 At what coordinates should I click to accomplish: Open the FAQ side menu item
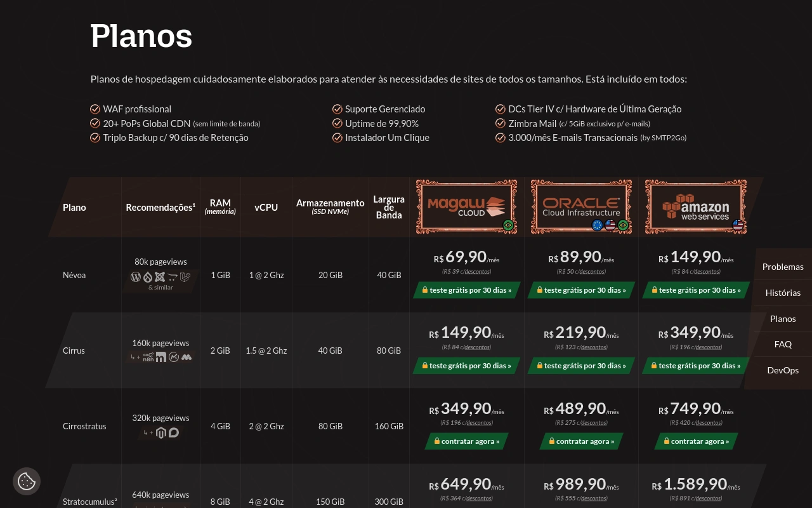pyautogui.click(x=783, y=344)
